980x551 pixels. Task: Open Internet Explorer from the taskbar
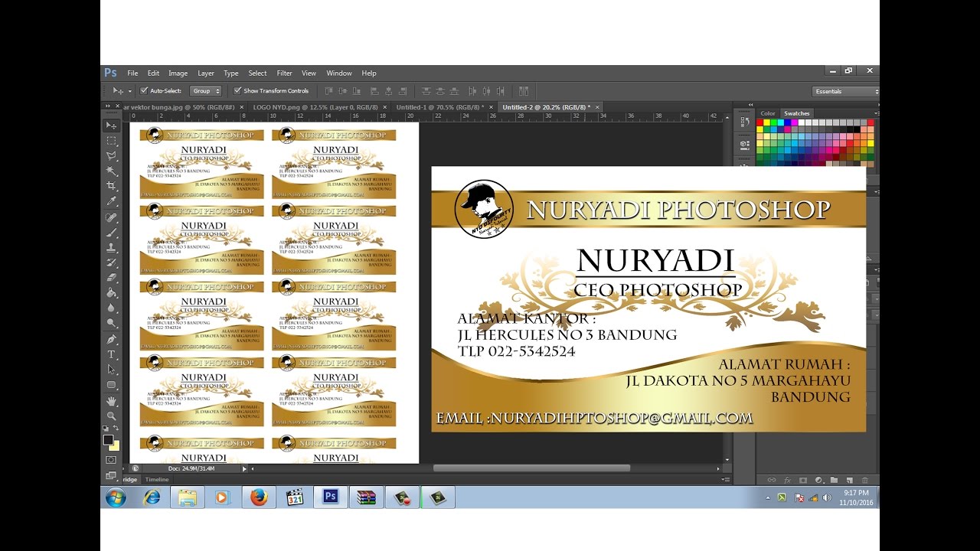[152, 497]
